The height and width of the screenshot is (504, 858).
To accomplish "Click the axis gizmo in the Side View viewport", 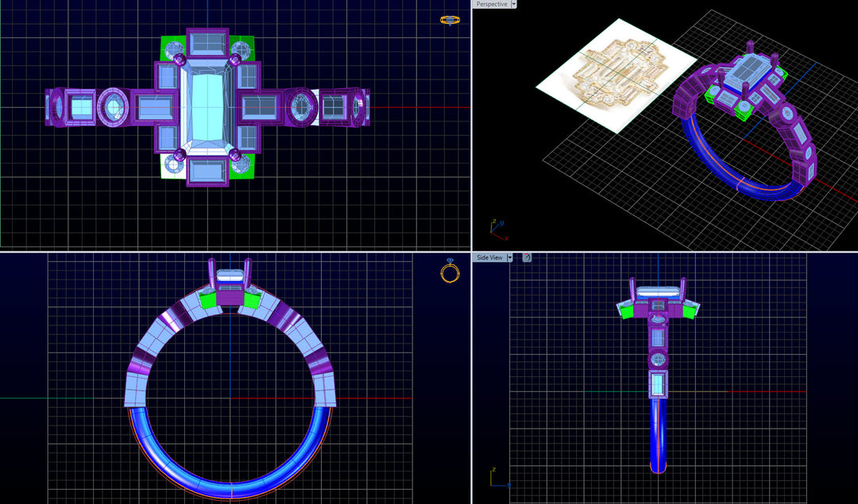I will coord(497,478).
